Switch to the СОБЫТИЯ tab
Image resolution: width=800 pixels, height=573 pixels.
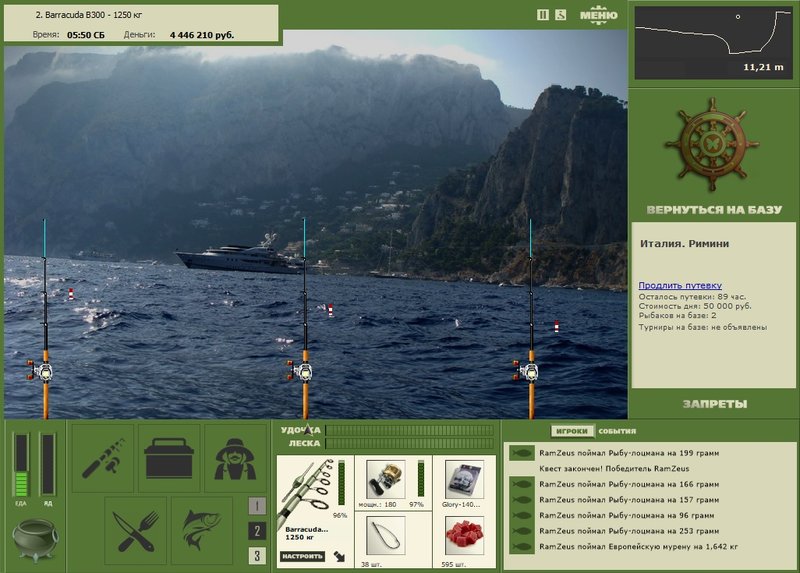[x=617, y=431]
